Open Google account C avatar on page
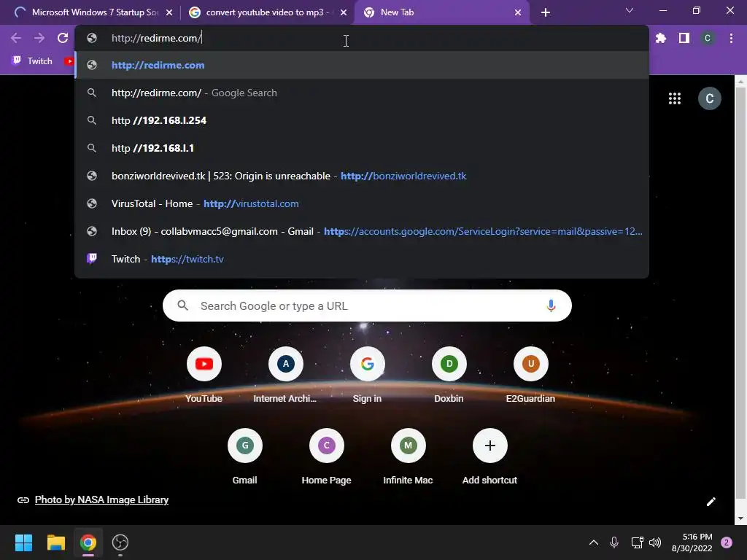Screen dimensions: 747x560 pos(709,98)
